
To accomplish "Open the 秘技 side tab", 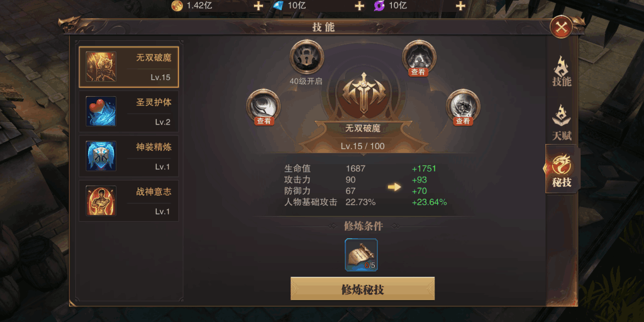I will click(x=562, y=169).
